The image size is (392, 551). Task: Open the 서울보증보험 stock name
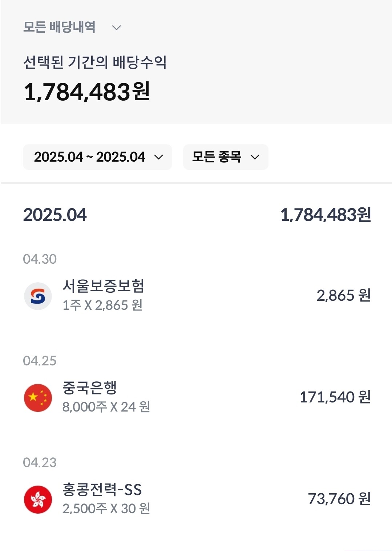click(104, 286)
